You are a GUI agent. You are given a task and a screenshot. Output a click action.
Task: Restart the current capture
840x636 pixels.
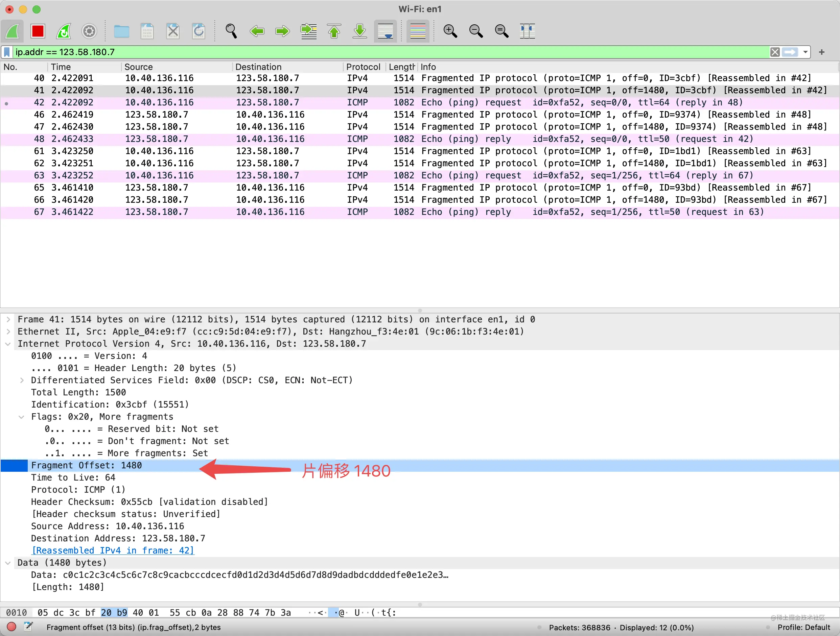coord(64,31)
